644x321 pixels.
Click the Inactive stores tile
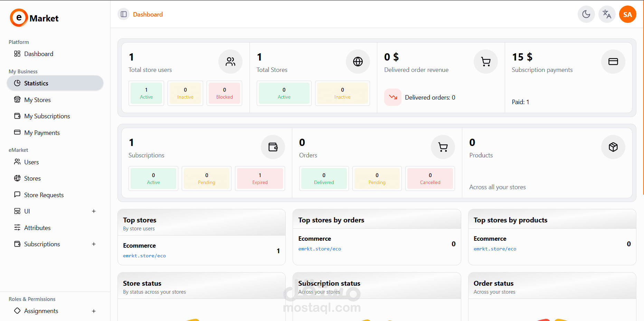point(342,93)
